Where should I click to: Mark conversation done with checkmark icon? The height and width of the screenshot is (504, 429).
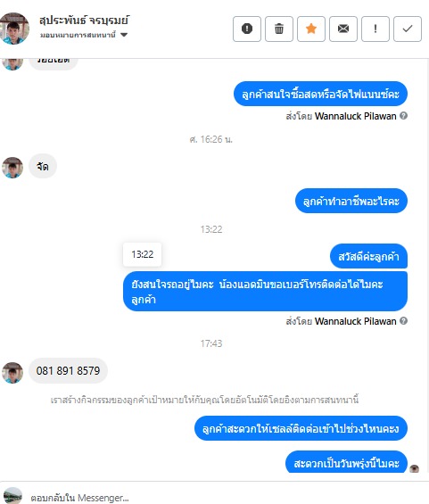coord(408,29)
